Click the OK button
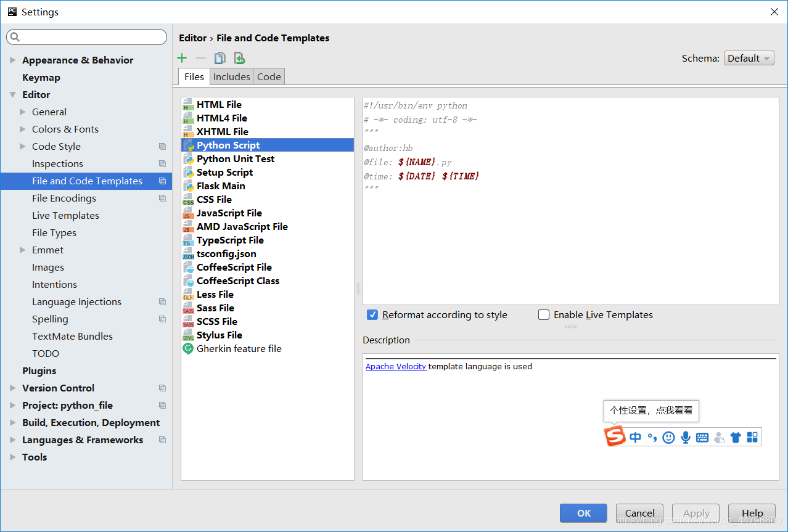Viewport: 788px width, 532px height. (x=584, y=513)
